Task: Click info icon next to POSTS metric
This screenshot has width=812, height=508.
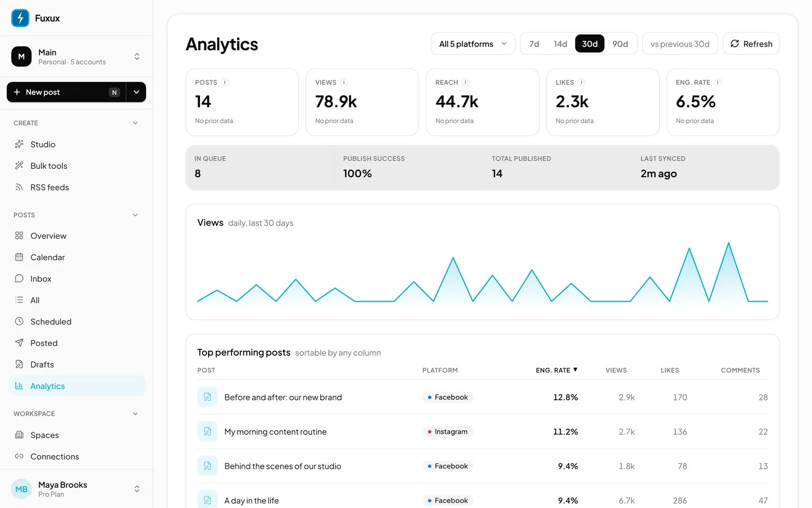Action: pos(225,82)
